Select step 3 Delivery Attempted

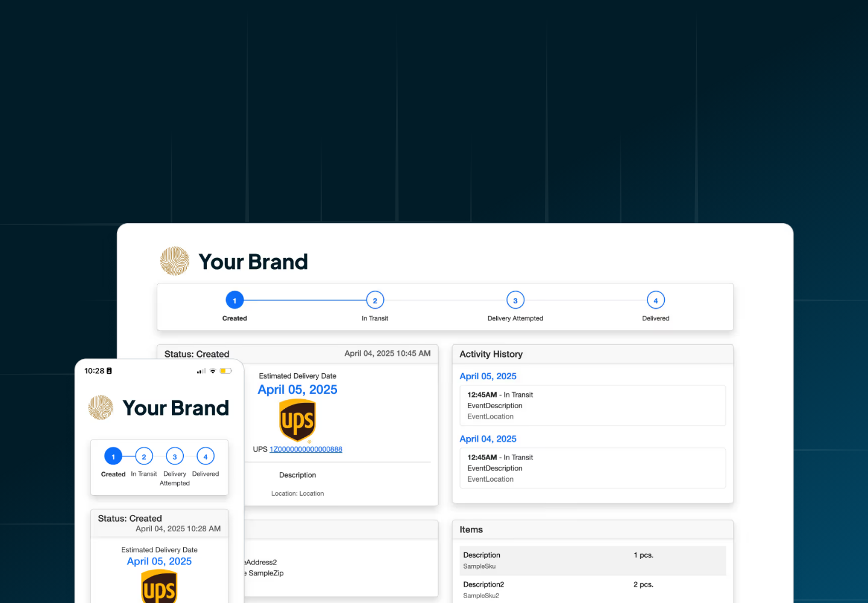(515, 300)
